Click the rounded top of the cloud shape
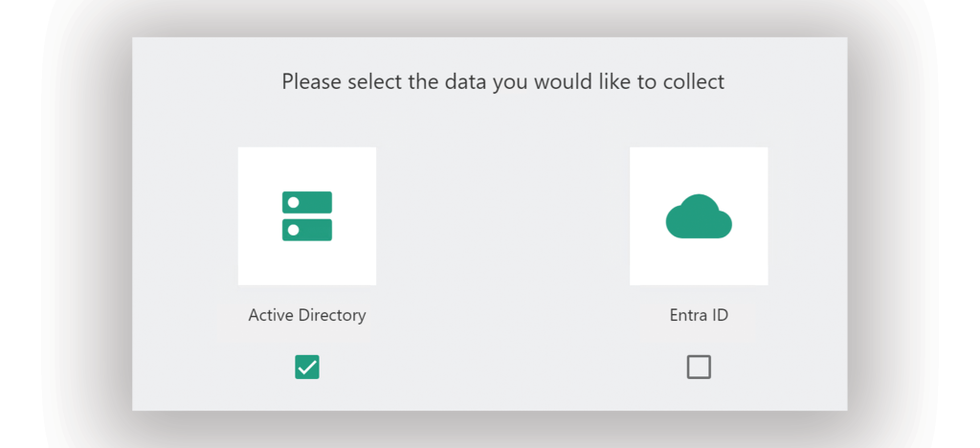The image size is (980, 448). pyautogui.click(x=699, y=201)
